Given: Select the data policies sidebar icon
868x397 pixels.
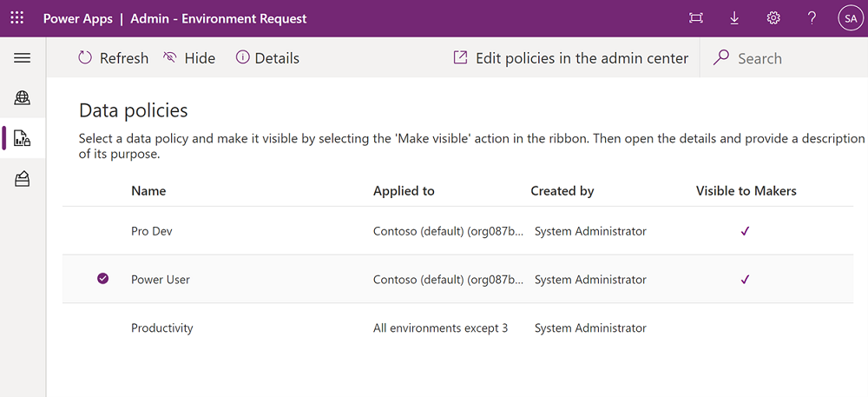Looking at the screenshot, I should (x=23, y=138).
